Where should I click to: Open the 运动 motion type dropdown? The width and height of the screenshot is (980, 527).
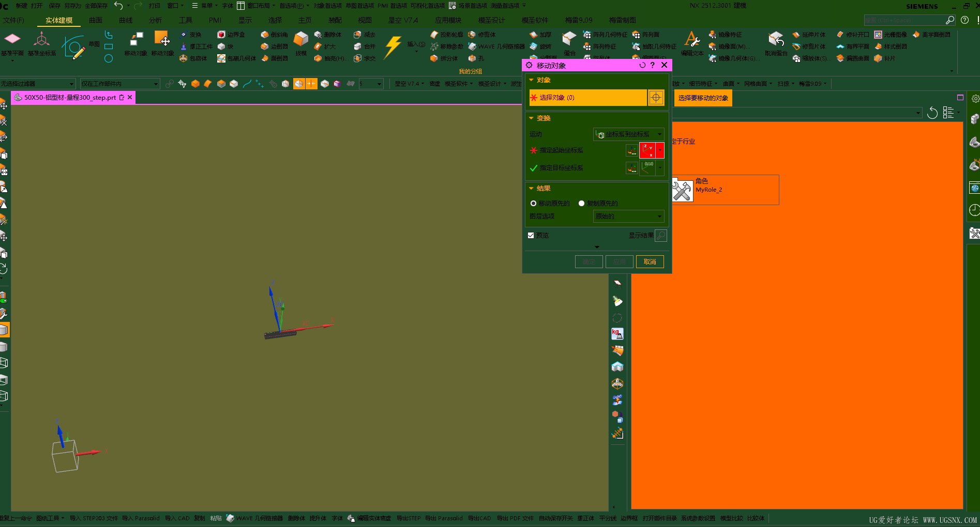pos(628,134)
